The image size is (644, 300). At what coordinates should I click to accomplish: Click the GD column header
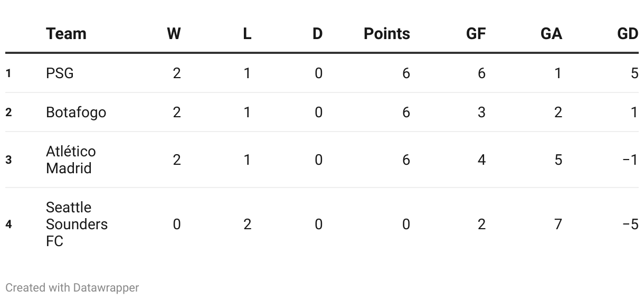coord(628,34)
